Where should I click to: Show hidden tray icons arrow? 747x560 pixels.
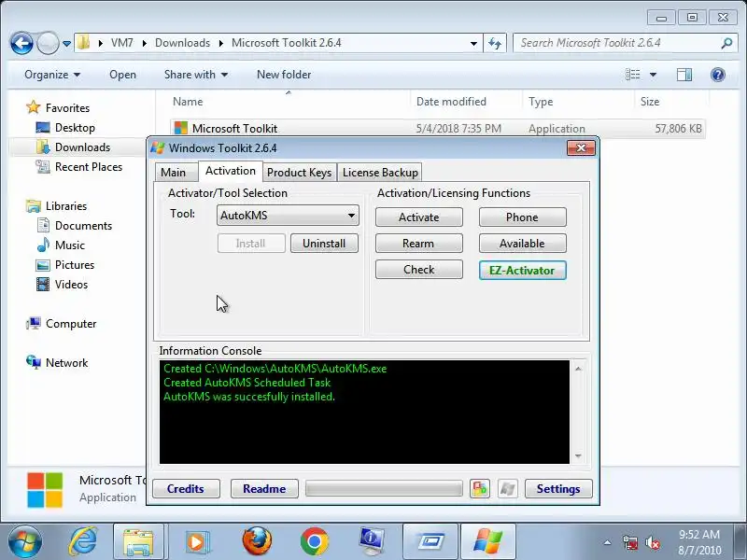coord(608,542)
